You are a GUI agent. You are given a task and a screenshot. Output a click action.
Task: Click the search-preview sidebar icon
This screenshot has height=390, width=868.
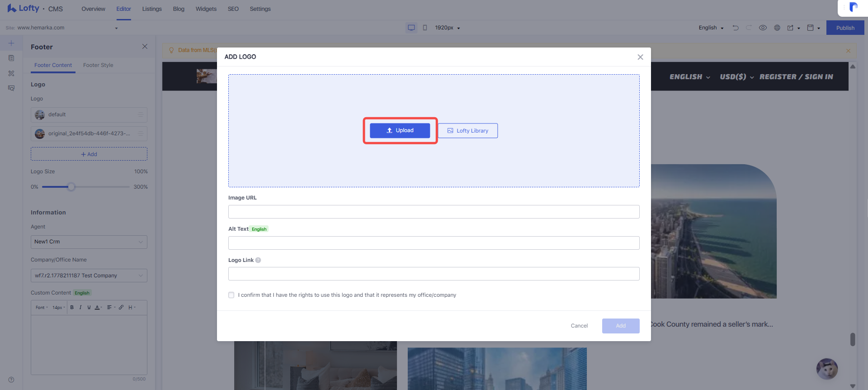pyautogui.click(x=11, y=88)
